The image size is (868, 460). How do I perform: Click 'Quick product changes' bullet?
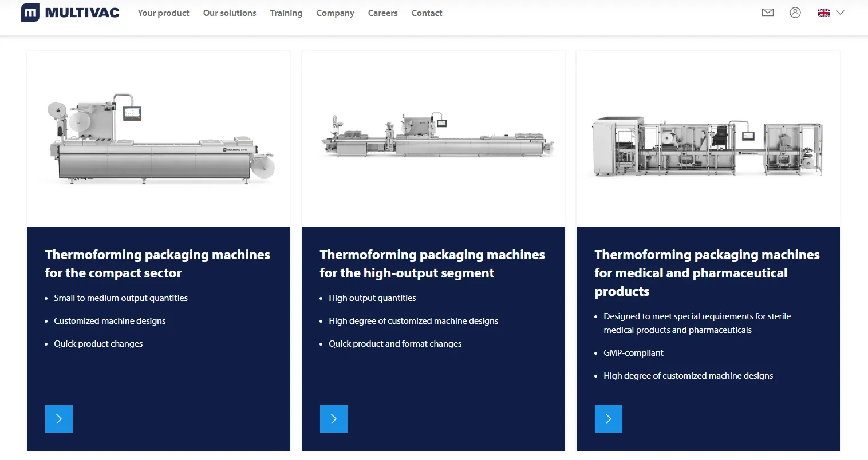pos(98,344)
